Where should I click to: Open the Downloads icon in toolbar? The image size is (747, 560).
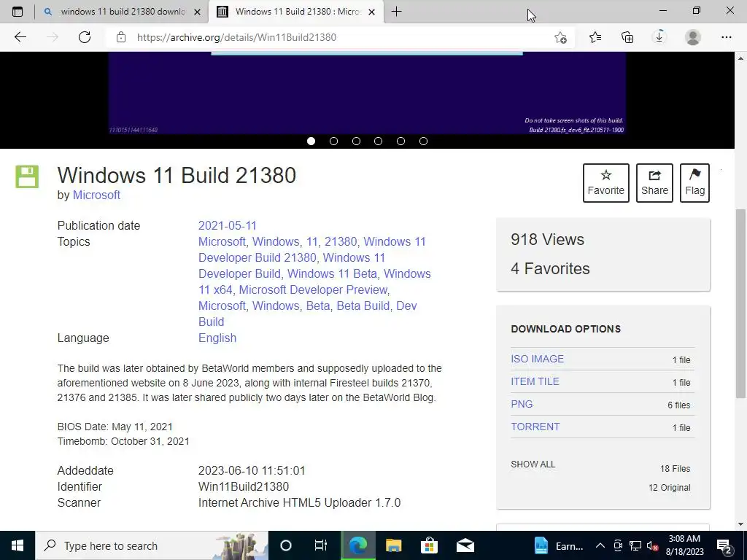point(659,37)
